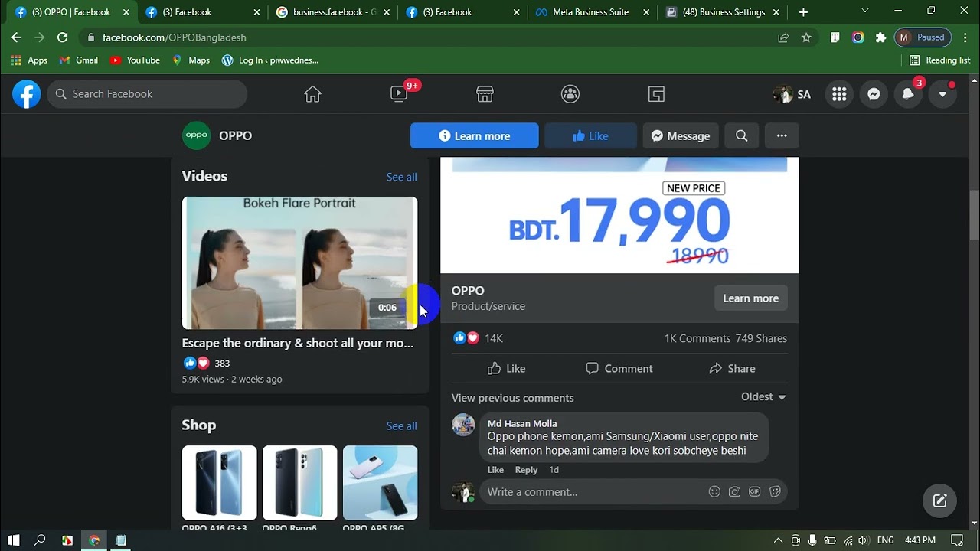Open the notifications bell
This screenshot has width=980, height=551.
click(x=908, y=94)
